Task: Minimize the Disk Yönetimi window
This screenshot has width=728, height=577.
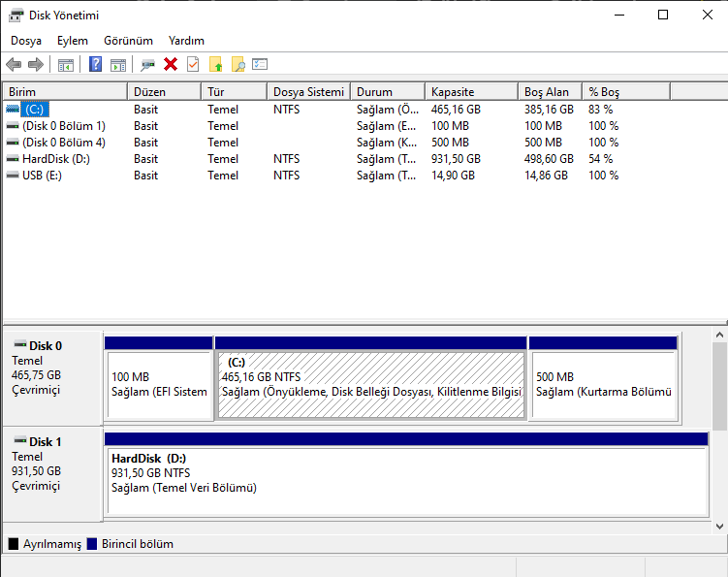Action: point(618,15)
